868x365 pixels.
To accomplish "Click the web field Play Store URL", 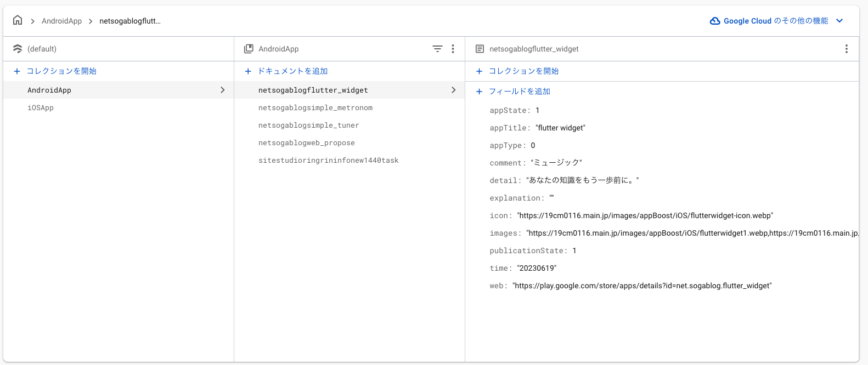I will pos(642,286).
